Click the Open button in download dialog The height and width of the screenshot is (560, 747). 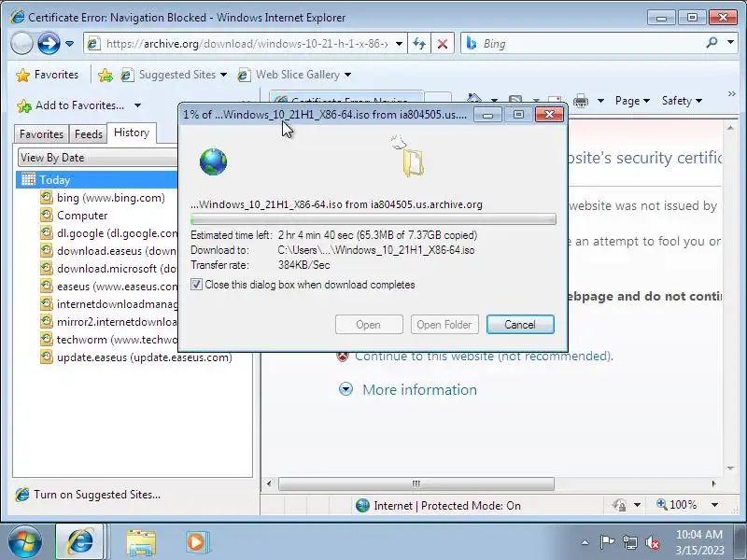click(x=369, y=325)
